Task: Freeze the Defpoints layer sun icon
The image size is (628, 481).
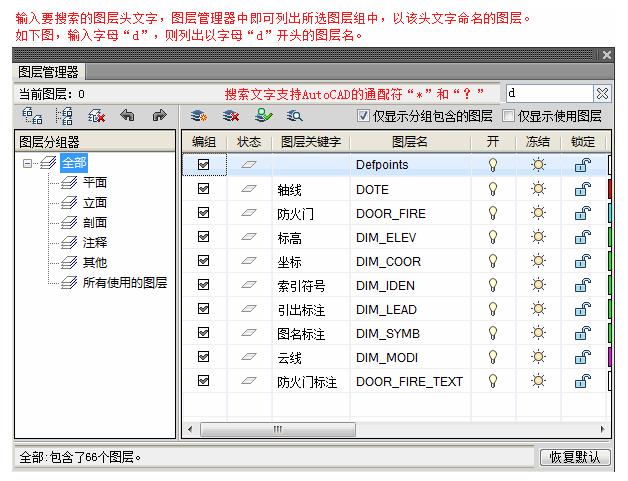Action: (538, 165)
